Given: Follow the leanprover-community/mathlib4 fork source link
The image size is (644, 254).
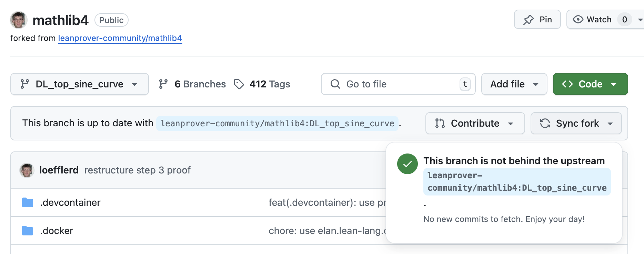Looking at the screenshot, I should [x=120, y=38].
